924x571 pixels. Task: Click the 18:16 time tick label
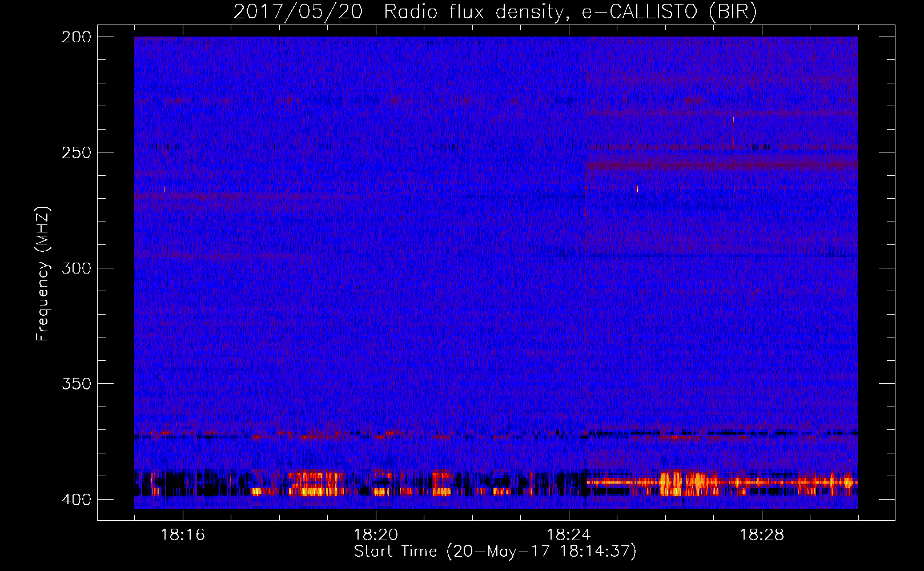(183, 534)
